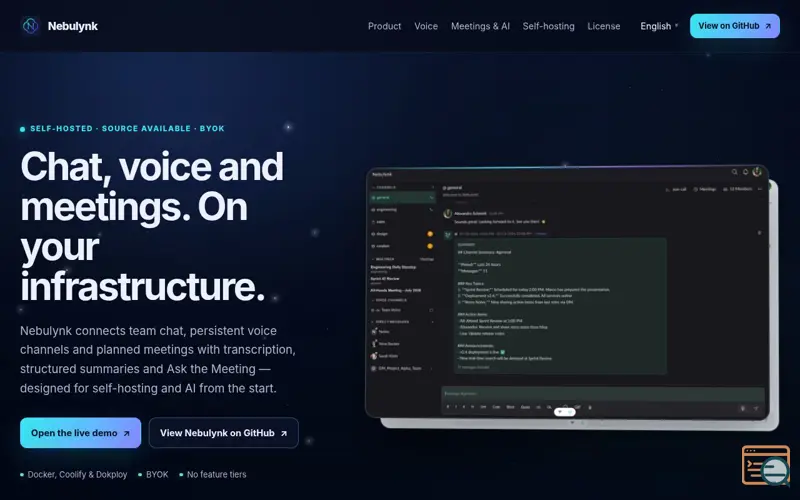This screenshot has width=800, height=500.
Task: Click the "Chat, voice and meetings" headline
Action: coord(152,226)
